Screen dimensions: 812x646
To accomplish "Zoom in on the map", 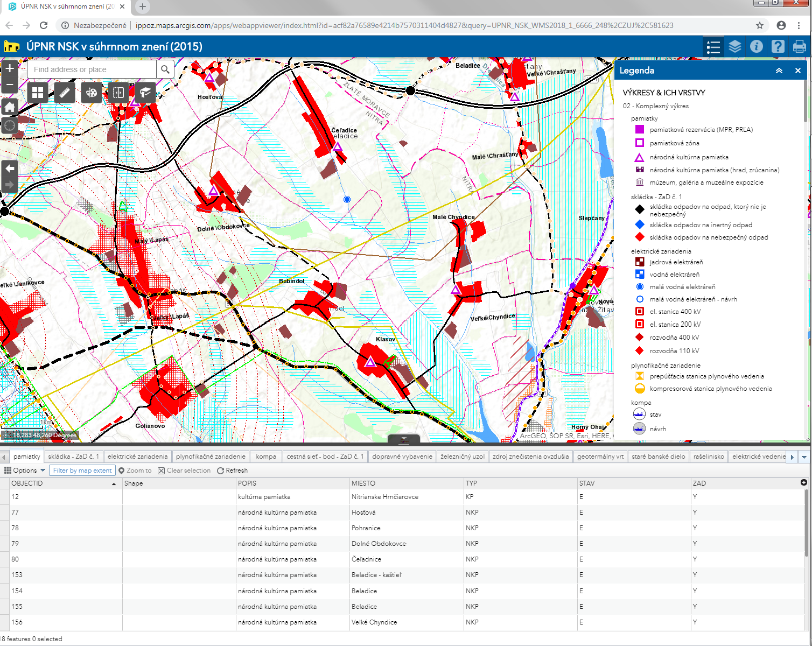I will 10,68.
